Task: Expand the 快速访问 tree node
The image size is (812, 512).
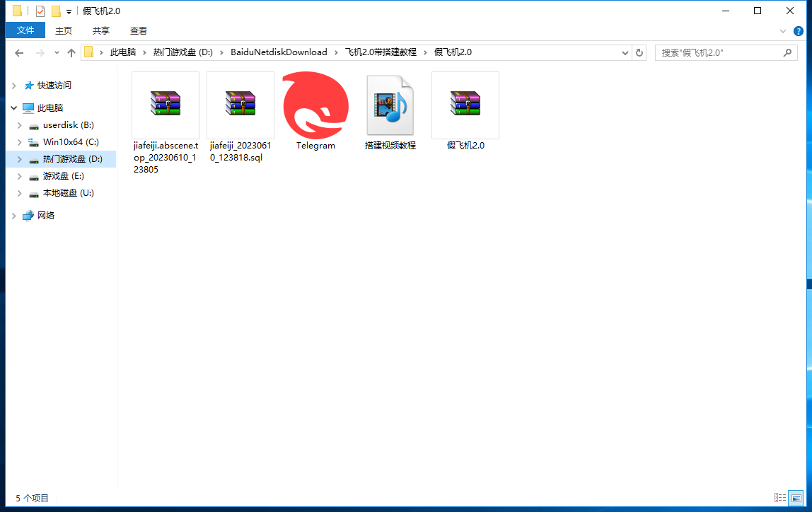Action: [13, 86]
